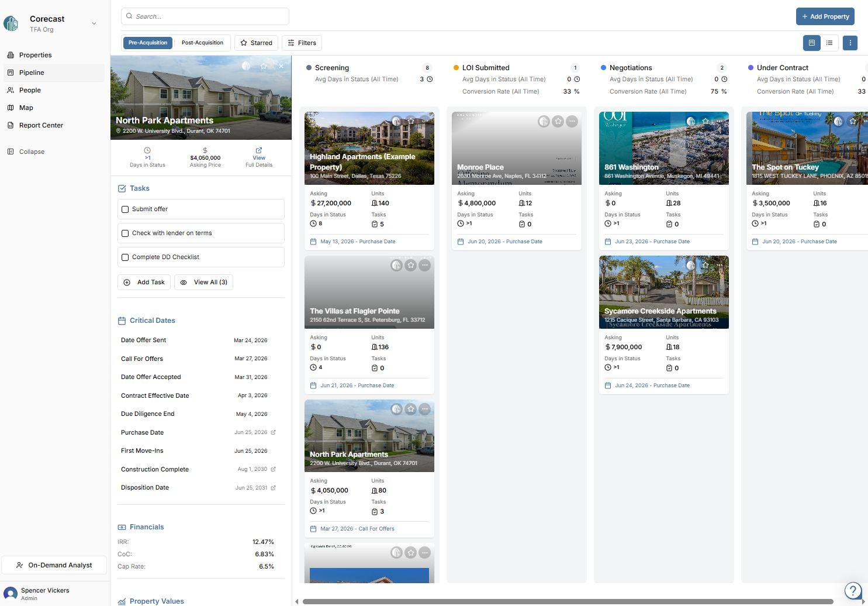The image size is (868, 606).
Task: Add a new property
Action: click(825, 16)
